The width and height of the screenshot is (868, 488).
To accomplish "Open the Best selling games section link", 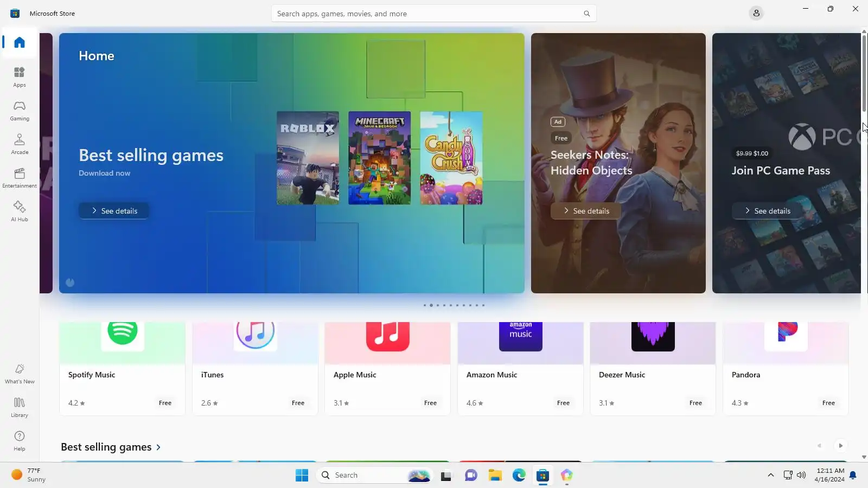I will pos(111,447).
